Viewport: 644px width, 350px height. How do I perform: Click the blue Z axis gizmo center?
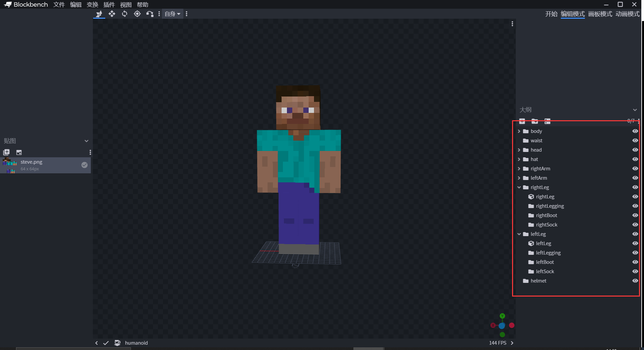coord(502,326)
